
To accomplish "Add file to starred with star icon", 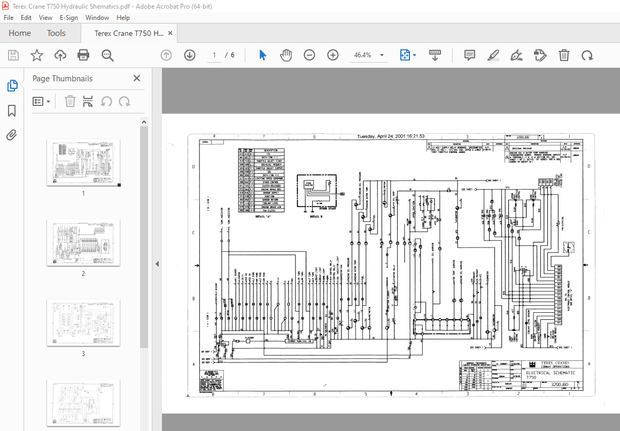I will pos(37,55).
